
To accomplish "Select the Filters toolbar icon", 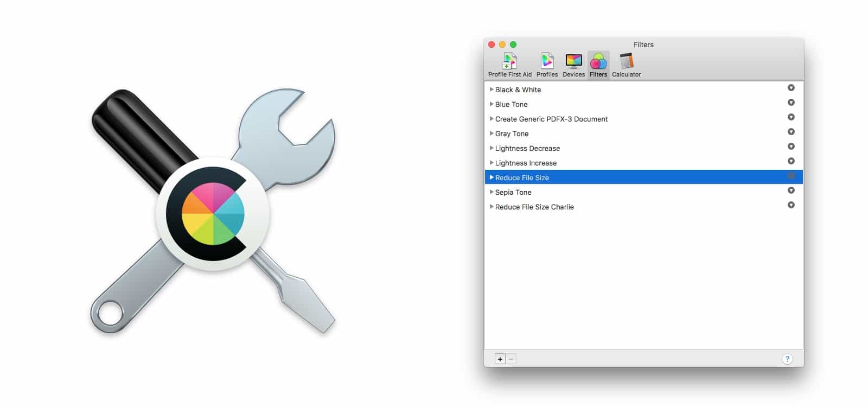I will coord(598,65).
